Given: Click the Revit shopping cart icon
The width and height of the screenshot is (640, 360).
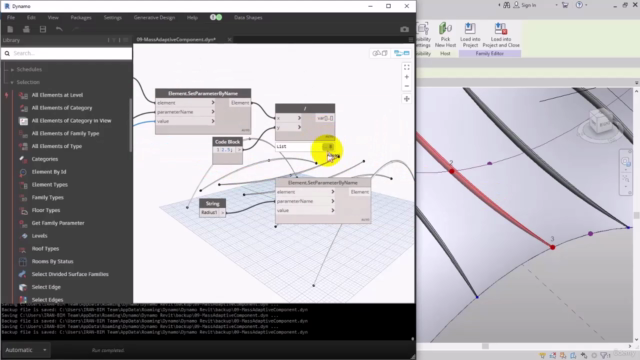Looking at the screenshot, I should (x=565, y=5).
